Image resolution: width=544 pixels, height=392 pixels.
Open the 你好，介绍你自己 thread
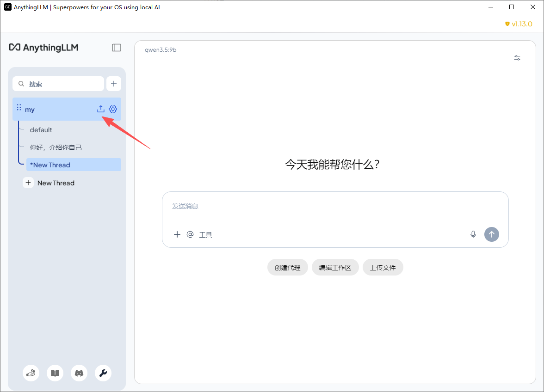(56, 147)
